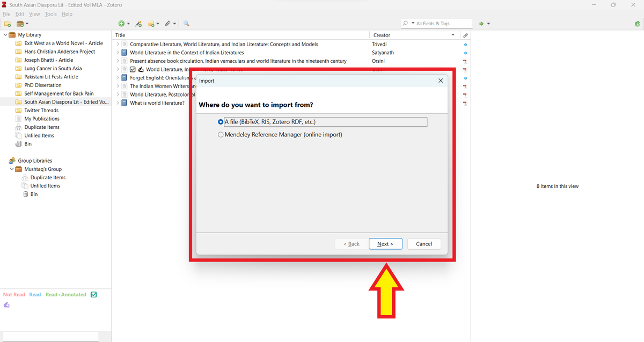Filter by the green Read+Annotated tag
This screenshot has width=644, height=342.
click(65, 294)
